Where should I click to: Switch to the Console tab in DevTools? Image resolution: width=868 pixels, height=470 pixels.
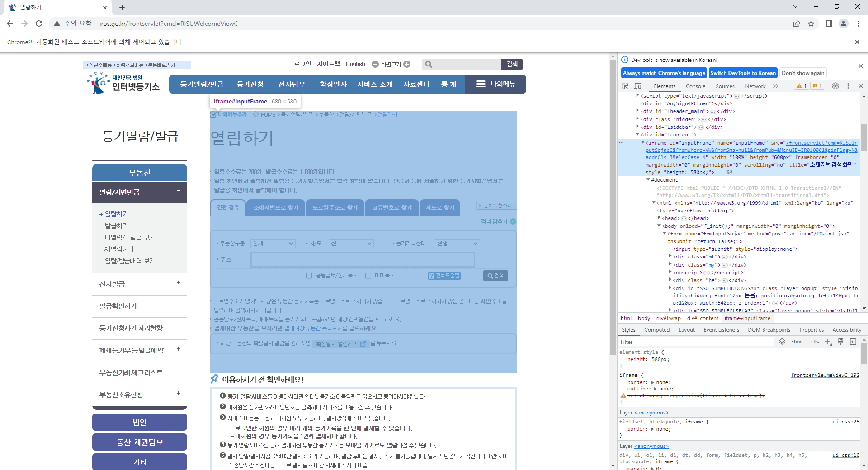click(695, 86)
